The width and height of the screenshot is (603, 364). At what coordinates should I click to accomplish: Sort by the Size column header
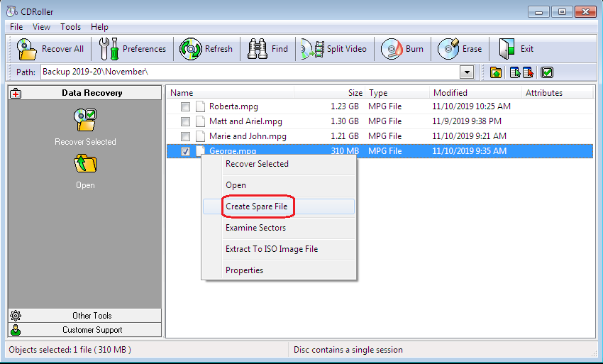[x=330, y=93]
